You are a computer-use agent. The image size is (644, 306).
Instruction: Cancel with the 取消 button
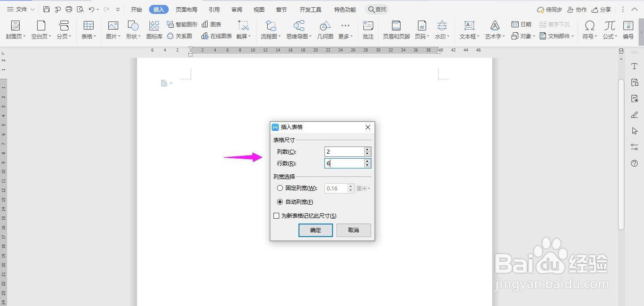coord(354,230)
